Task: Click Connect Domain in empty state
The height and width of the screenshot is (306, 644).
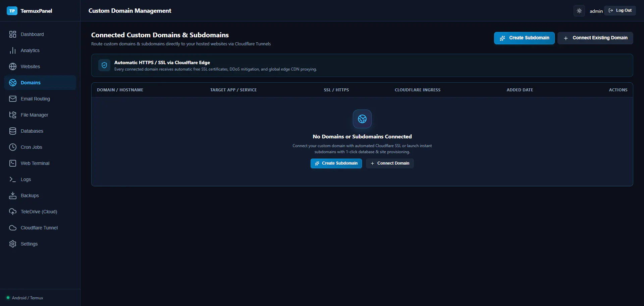Action: tap(390, 163)
